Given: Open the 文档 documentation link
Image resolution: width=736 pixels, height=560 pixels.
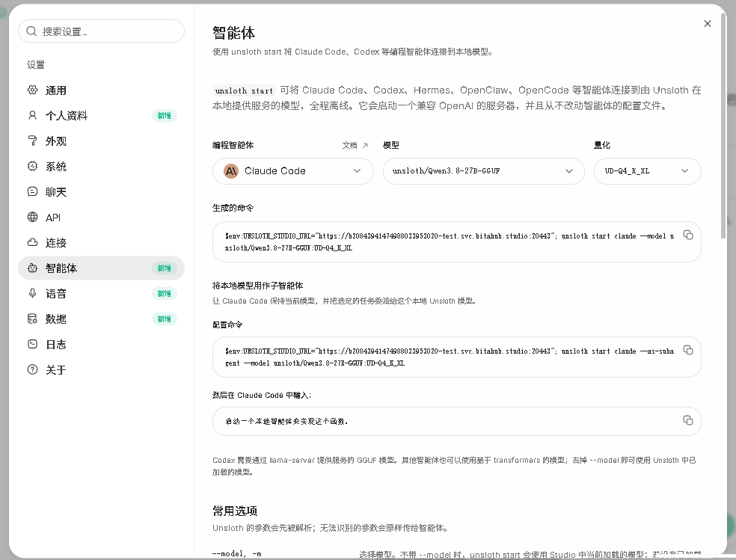Looking at the screenshot, I should (x=355, y=145).
